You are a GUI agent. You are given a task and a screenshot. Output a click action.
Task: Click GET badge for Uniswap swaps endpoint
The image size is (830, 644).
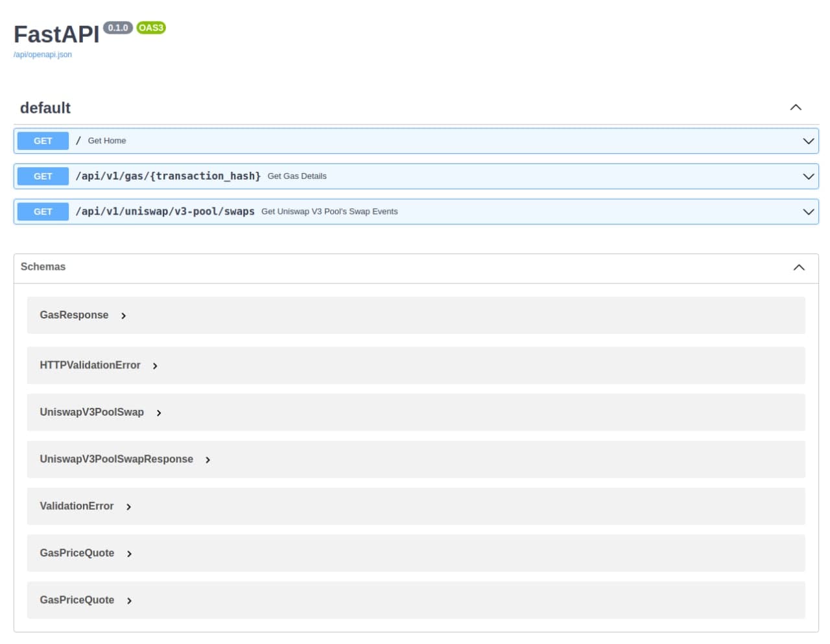43,211
